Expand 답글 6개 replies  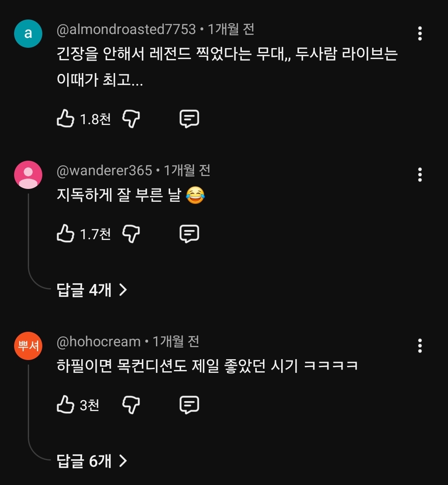(x=92, y=461)
